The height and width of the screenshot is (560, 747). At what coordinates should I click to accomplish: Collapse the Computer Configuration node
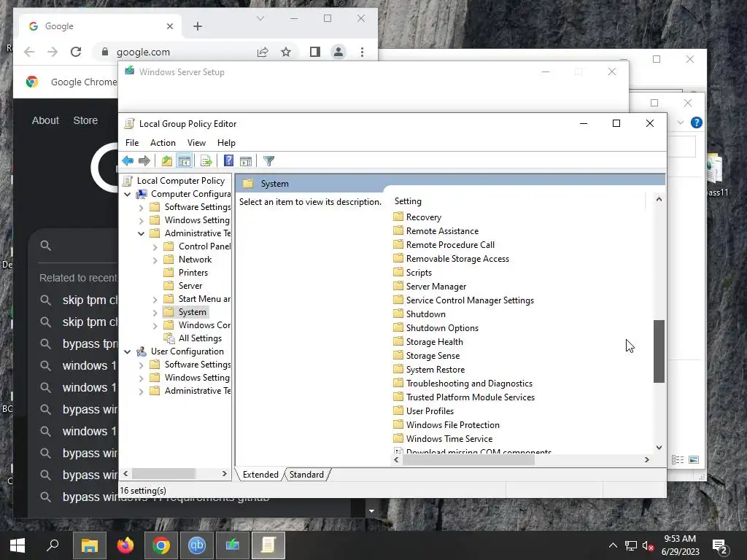(x=127, y=194)
